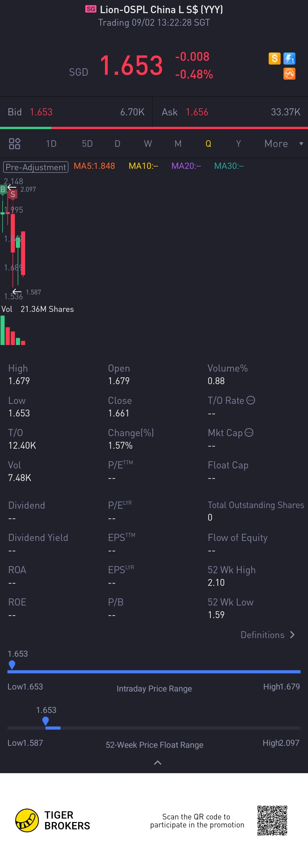Tap the promotion QR code

(x=272, y=820)
